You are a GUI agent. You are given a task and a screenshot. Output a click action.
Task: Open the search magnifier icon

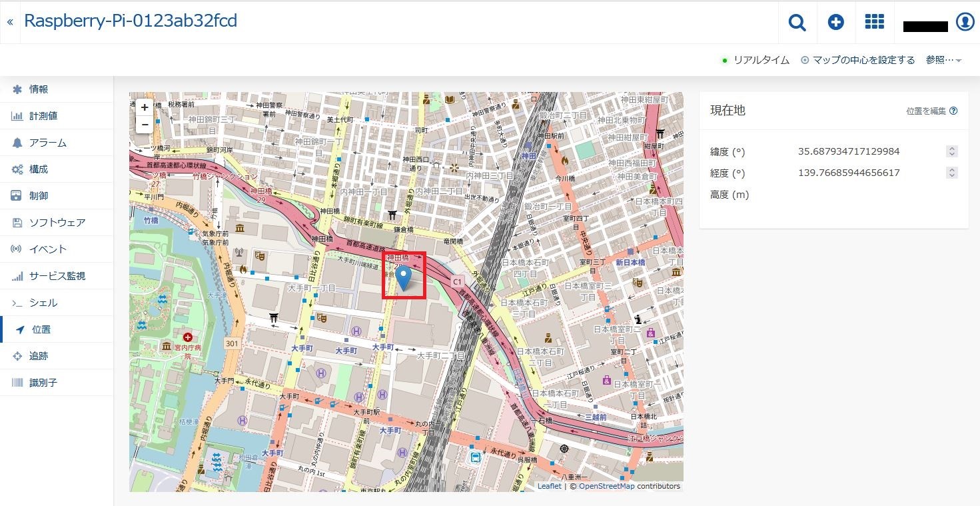797,22
